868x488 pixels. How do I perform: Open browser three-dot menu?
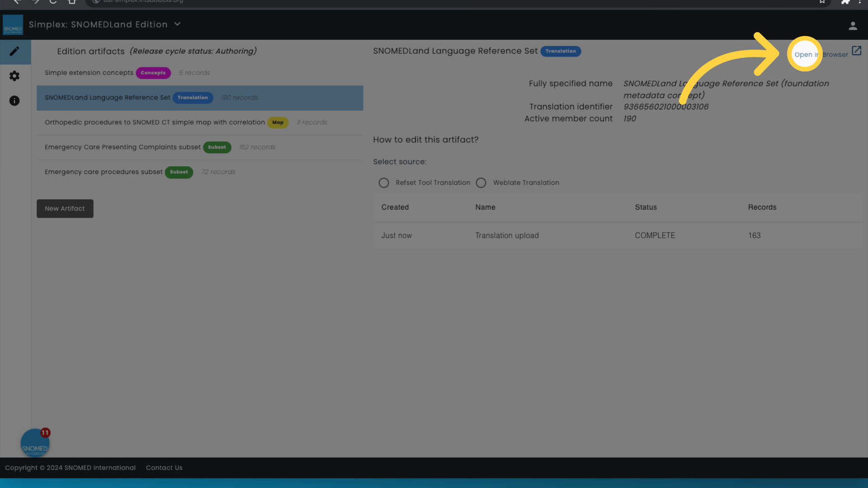pyautogui.click(x=859, y=2)
